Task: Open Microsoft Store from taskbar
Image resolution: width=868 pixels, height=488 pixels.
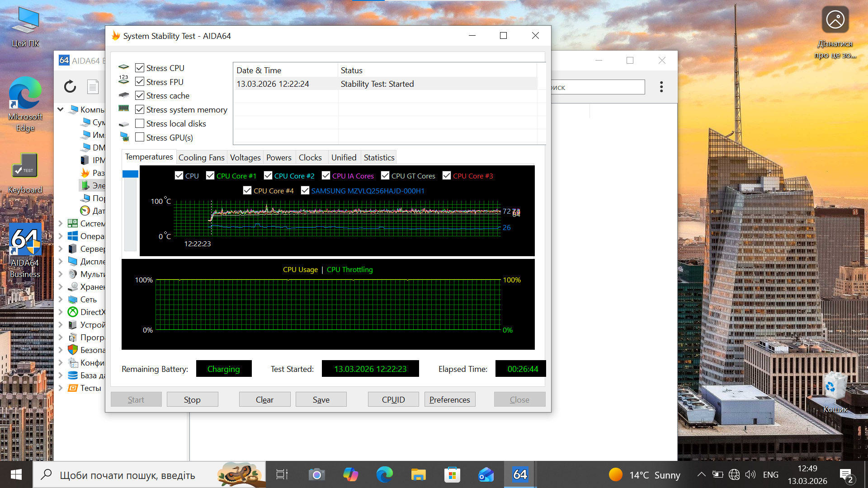Action: coord(452,474)
